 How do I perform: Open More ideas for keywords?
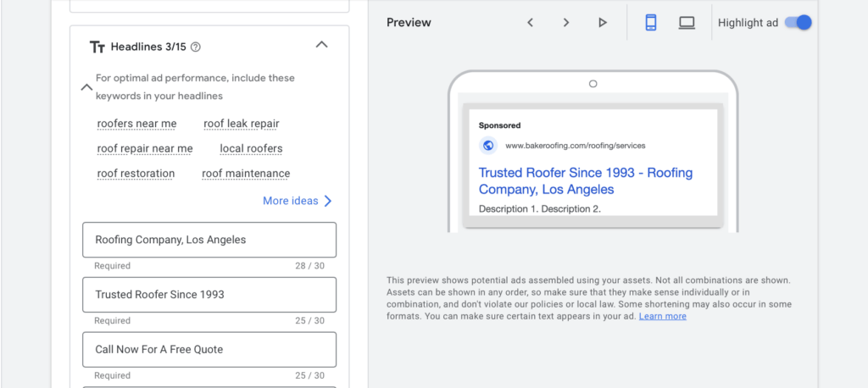pos(298,201)
